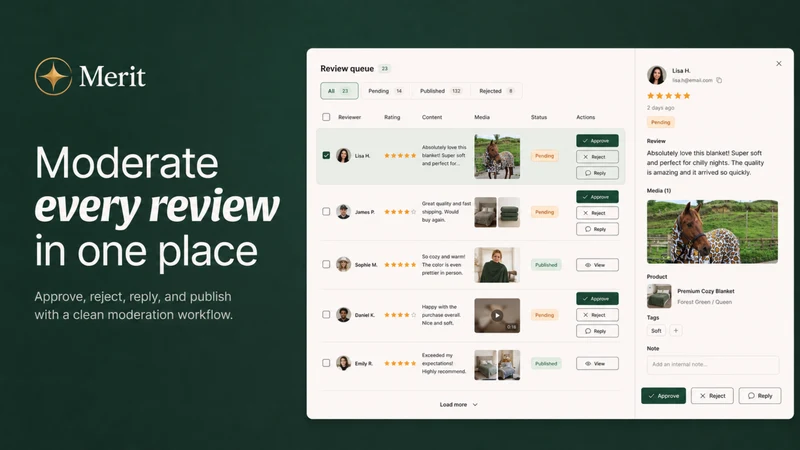Reject James P.'s review
The image size is (800, 450).
tap(597, 213)
